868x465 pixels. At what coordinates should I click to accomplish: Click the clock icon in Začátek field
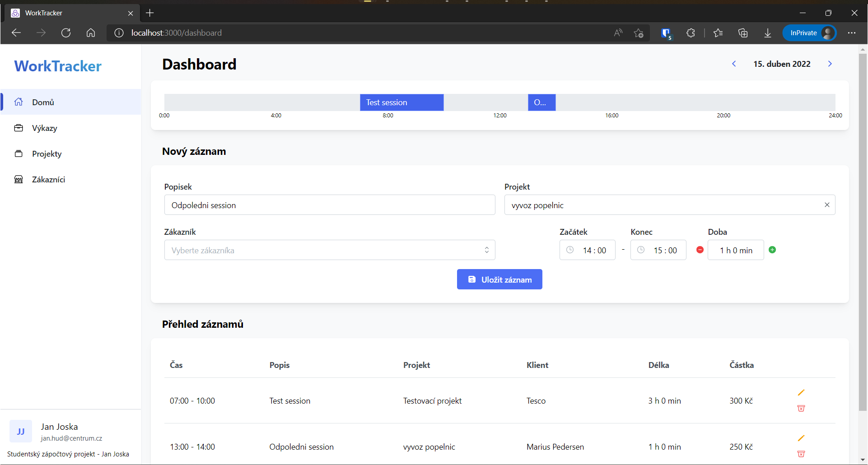570,250
